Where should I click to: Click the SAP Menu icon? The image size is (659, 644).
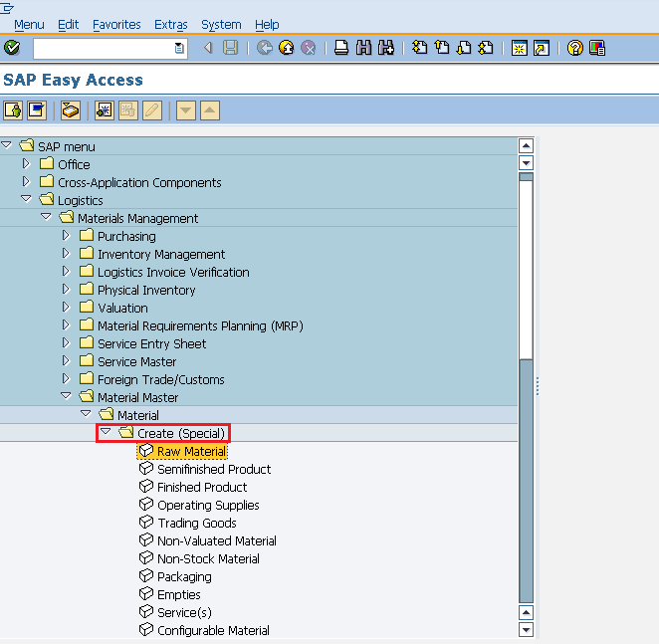click(x=37, y=110)
